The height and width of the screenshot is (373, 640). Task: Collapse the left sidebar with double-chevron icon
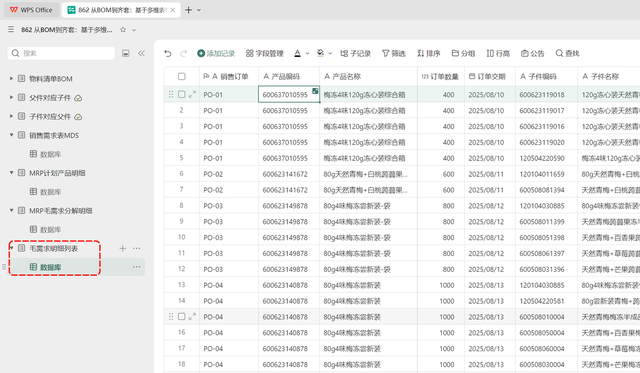pyautogui.click(x=142, y=53)
